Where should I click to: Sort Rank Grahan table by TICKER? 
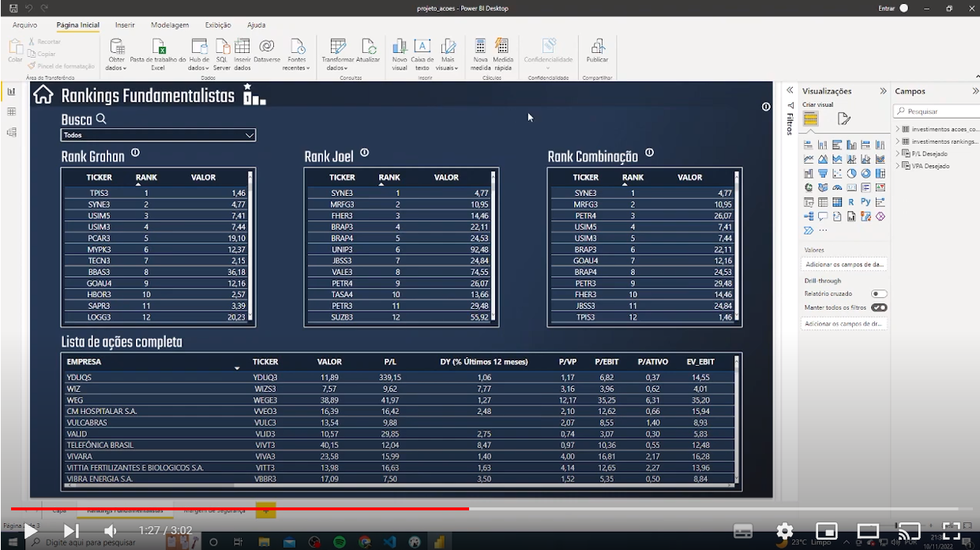pos(100,178)
